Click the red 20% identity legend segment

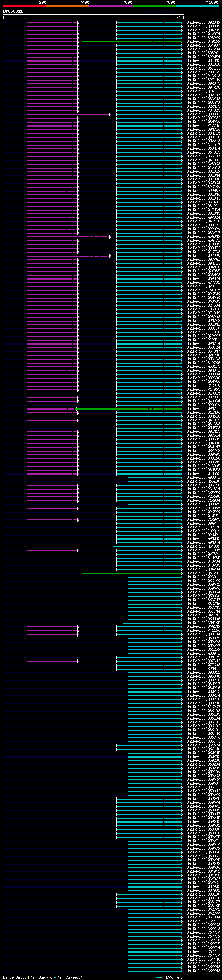[25, 7]
